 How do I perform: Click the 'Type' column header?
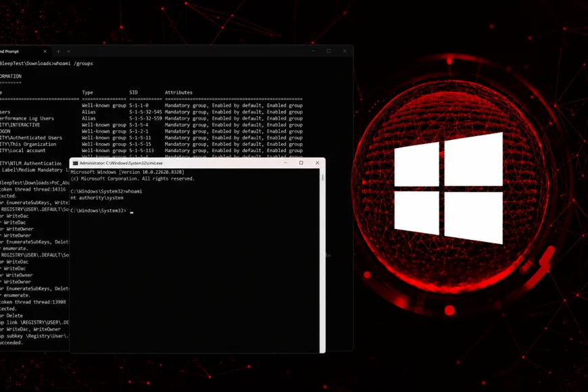click(87, 93)
